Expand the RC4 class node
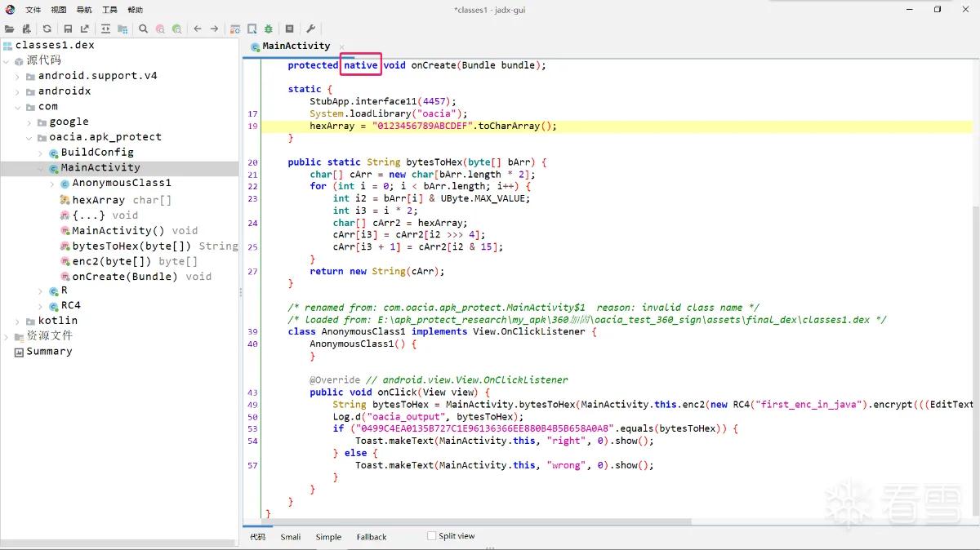The height and width of the screenshot is (550, 980). coord(41,306)
